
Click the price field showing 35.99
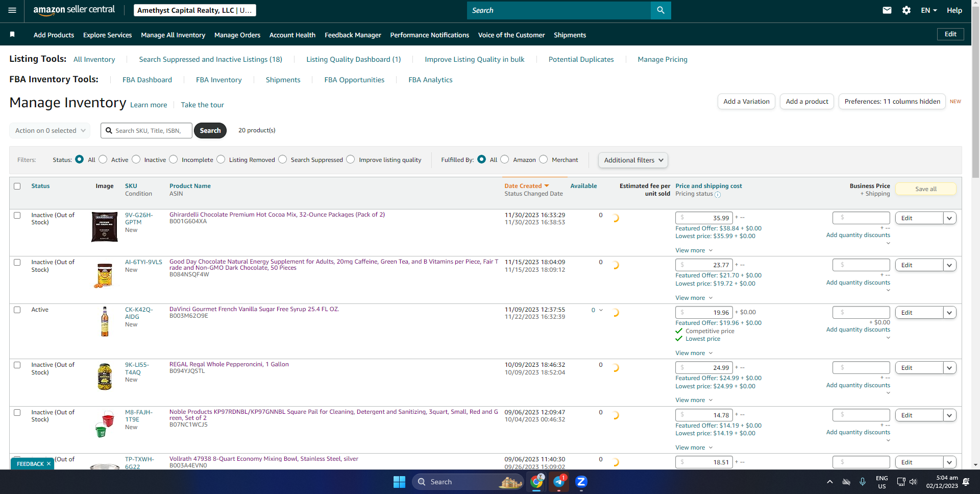coord(704,218)
